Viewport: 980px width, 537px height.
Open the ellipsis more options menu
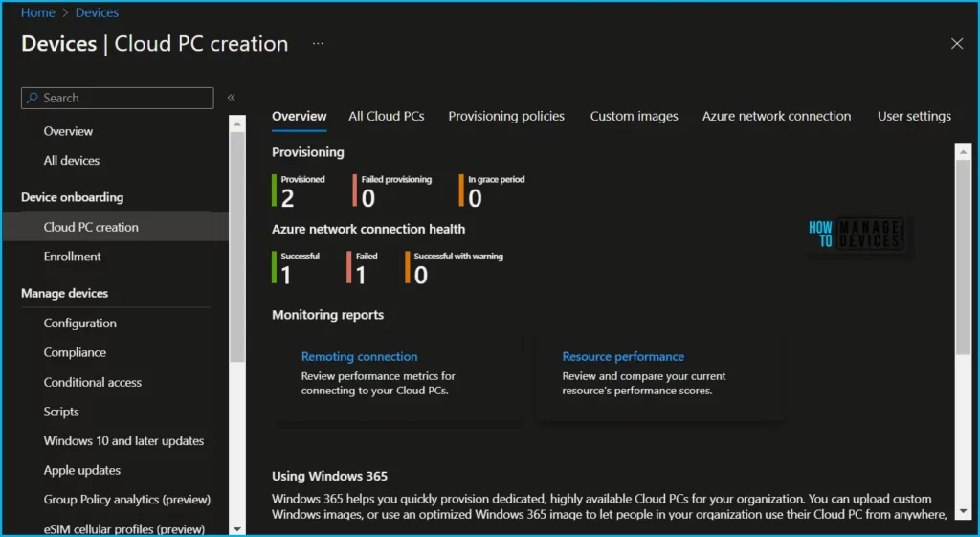tap(318, 44)
